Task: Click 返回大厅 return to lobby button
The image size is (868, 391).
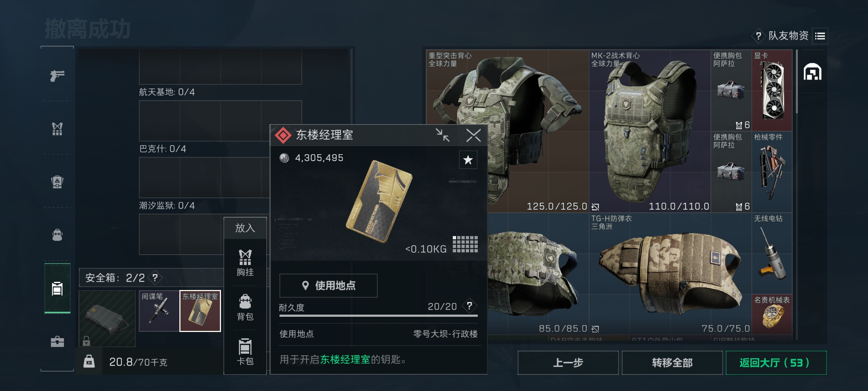Action: pyautogui.click(x=776, y=363)
